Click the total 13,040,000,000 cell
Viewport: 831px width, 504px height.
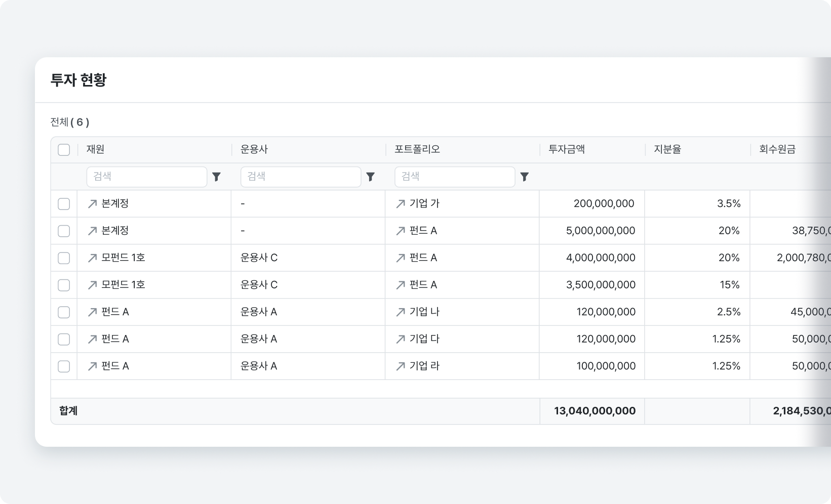point(591,411)
